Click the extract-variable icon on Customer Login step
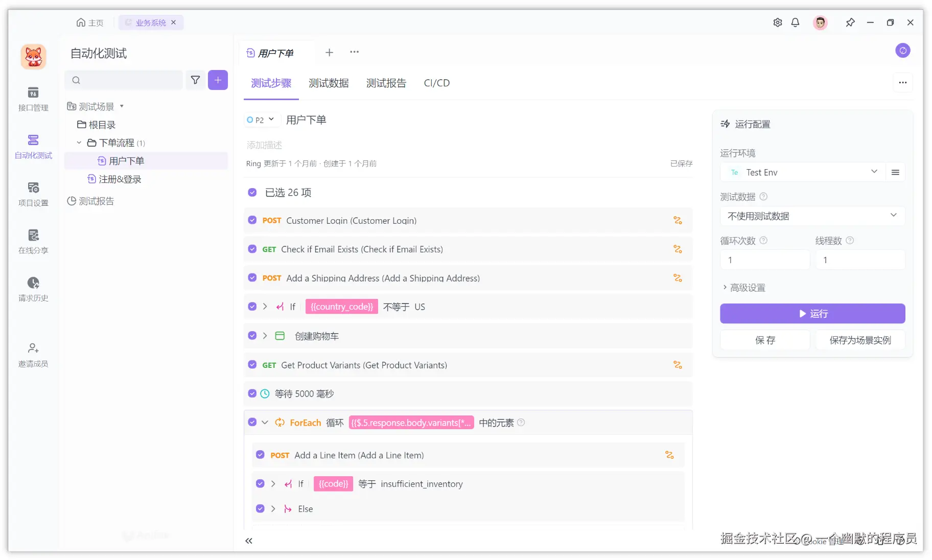The width and height of the screenshot is (932, 560). (x=678, y=220)
